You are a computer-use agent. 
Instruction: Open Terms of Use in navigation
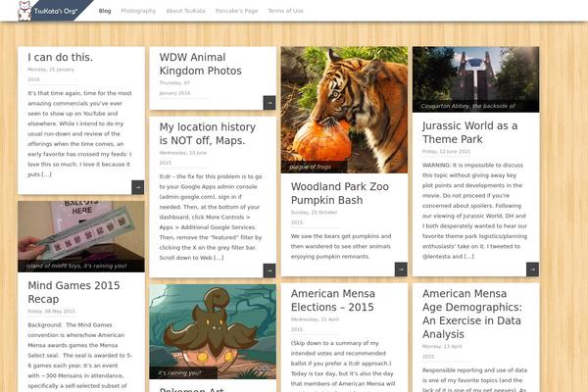tap(285, 11)
